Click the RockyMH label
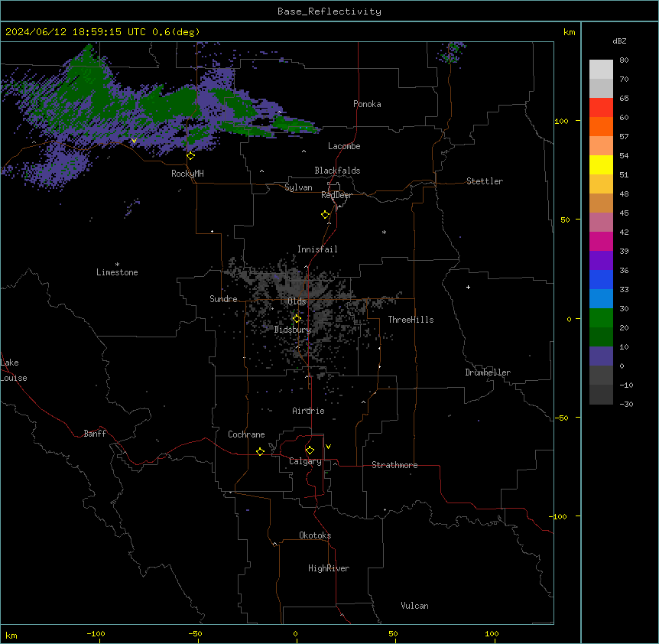This screenshot has width=659, height=644. [x=187, y=174]
